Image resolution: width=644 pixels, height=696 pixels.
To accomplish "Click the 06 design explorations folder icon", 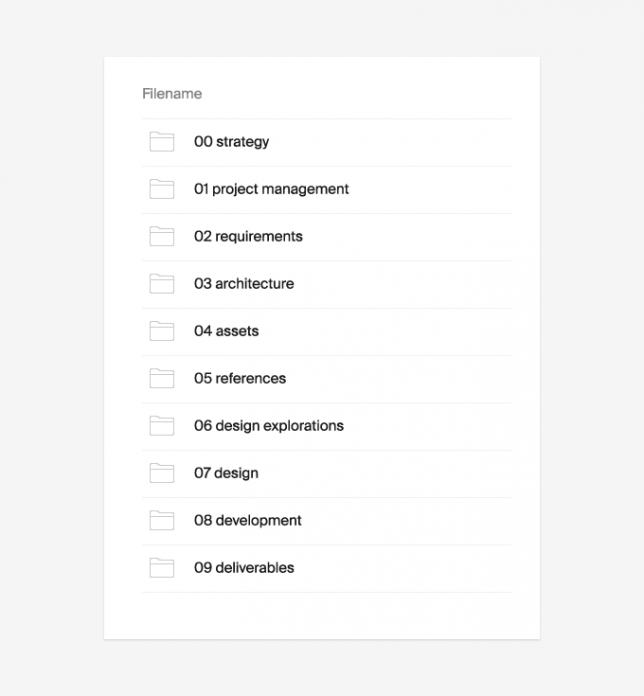I will (x=162, y=426).
